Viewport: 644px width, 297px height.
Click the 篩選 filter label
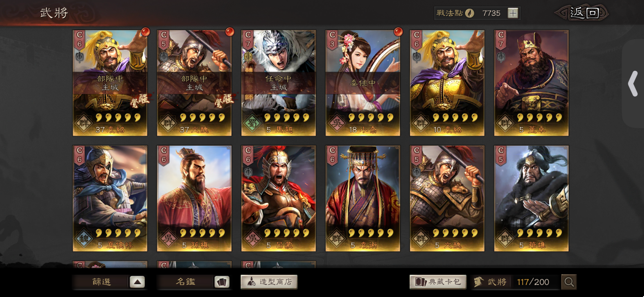[101, 282]
